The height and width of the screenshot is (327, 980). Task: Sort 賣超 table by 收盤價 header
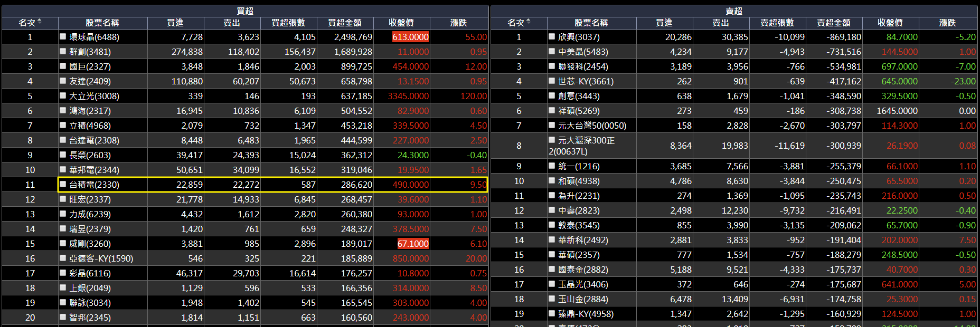(890, 23)
